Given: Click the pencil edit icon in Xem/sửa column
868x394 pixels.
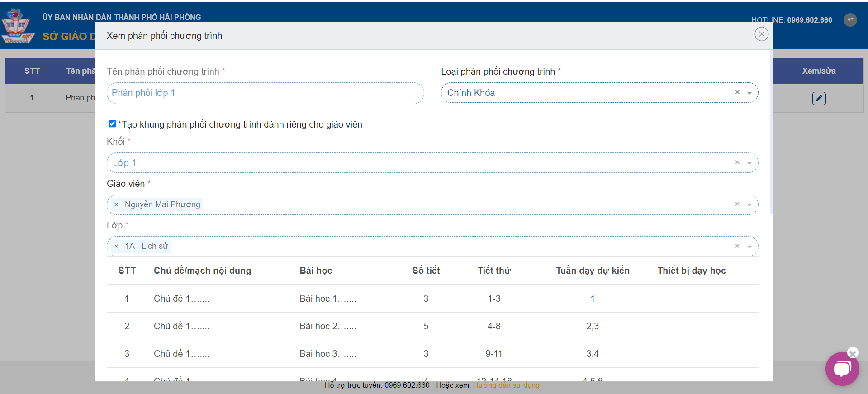Looking at the screenshot, I should (819, 98).
